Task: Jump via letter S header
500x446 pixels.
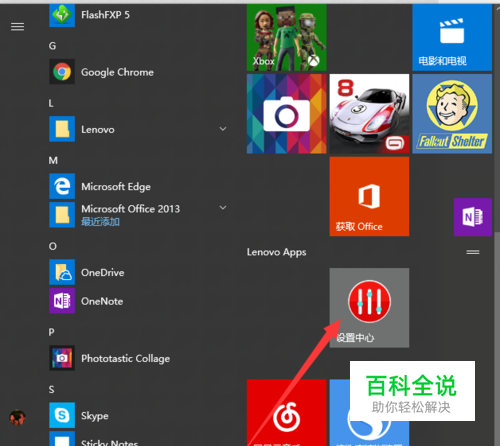Action: (x=51, y=389)
